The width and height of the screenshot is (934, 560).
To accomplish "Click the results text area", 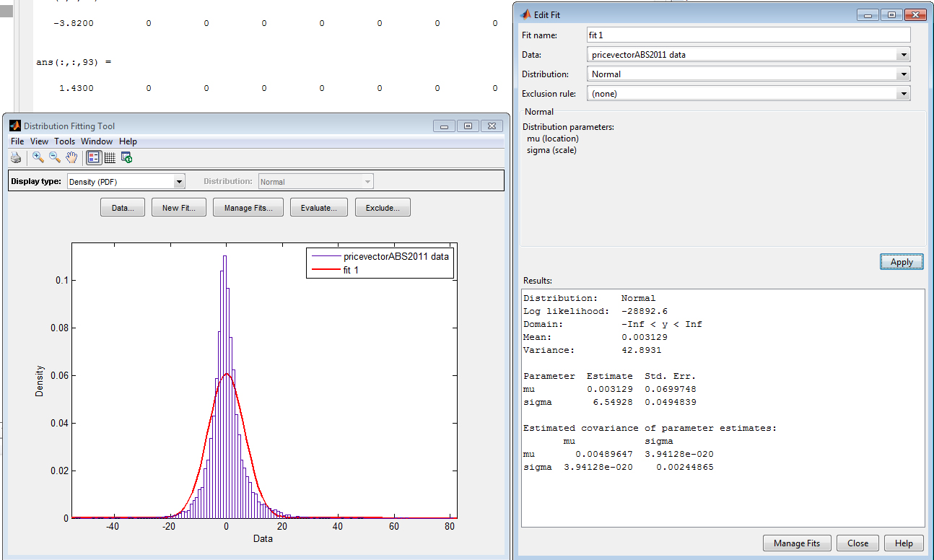I will pos(723,408).
